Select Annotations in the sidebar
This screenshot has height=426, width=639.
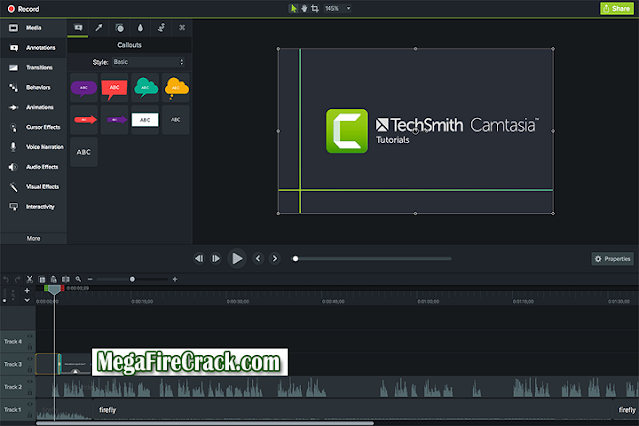tap(33, 48)
